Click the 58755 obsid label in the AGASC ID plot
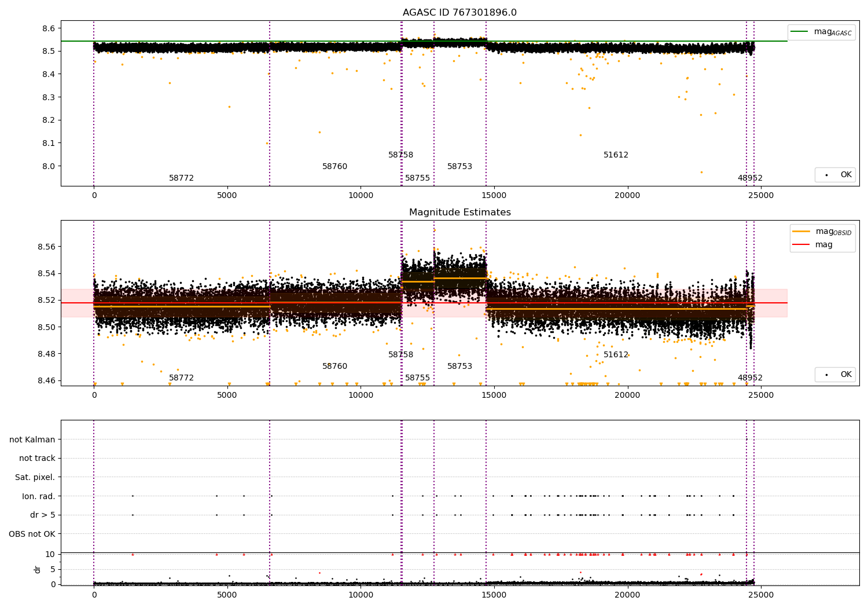Screen dimensions: 868x608 [x=418, y=178]
